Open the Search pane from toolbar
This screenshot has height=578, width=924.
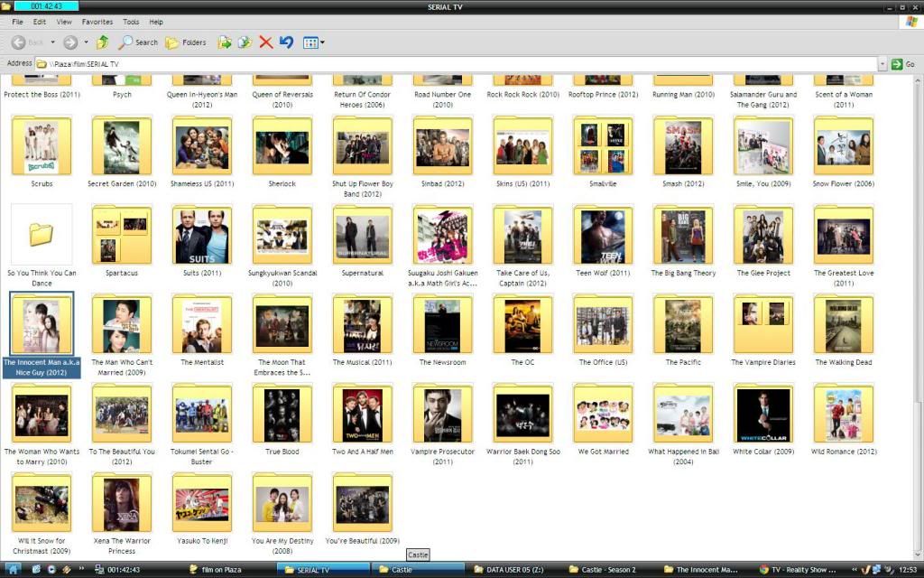click(138, 42)
